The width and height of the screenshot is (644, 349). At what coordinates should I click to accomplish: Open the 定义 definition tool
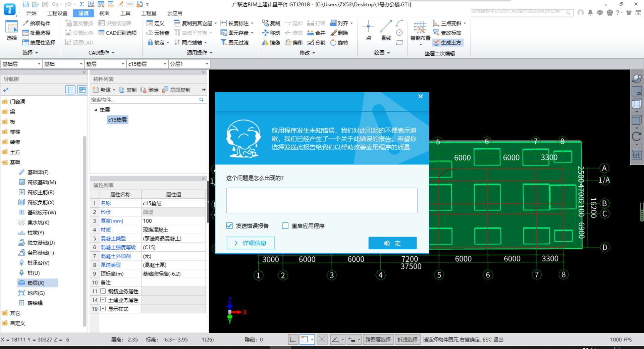point(155,23)
